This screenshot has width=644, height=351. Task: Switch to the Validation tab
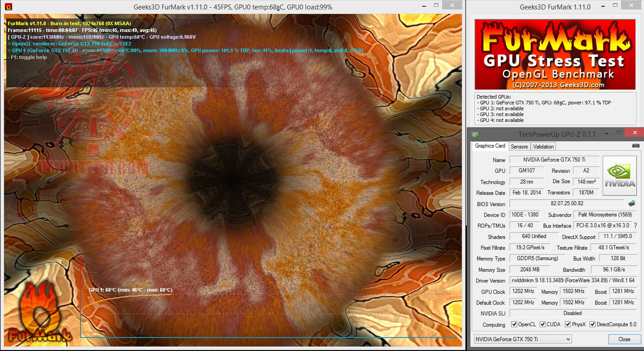(x=543, y=146)
